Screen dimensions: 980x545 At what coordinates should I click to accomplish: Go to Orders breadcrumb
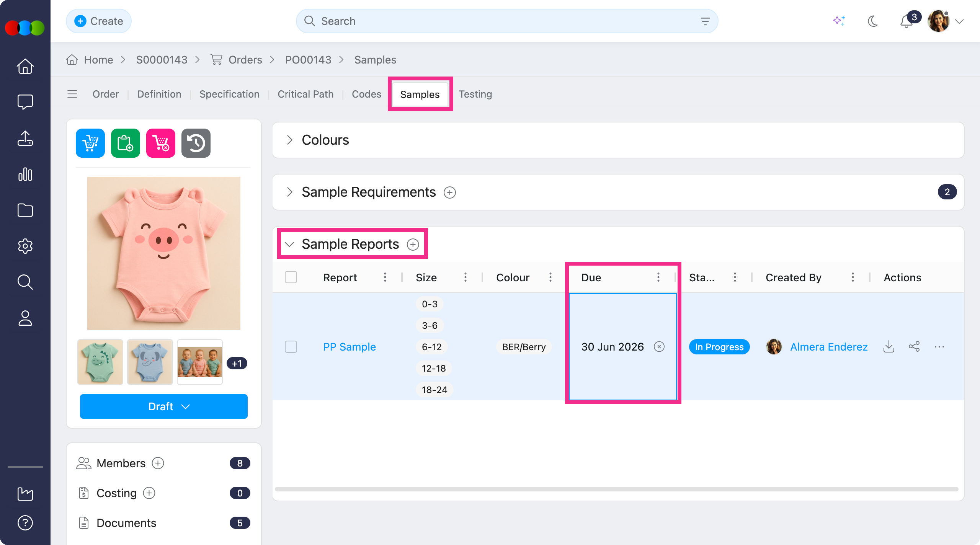point(245,60)
